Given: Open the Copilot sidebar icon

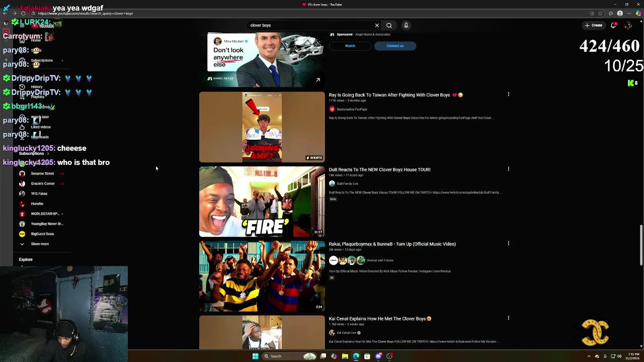Looking at the screenshot, I should coord(638,14).
